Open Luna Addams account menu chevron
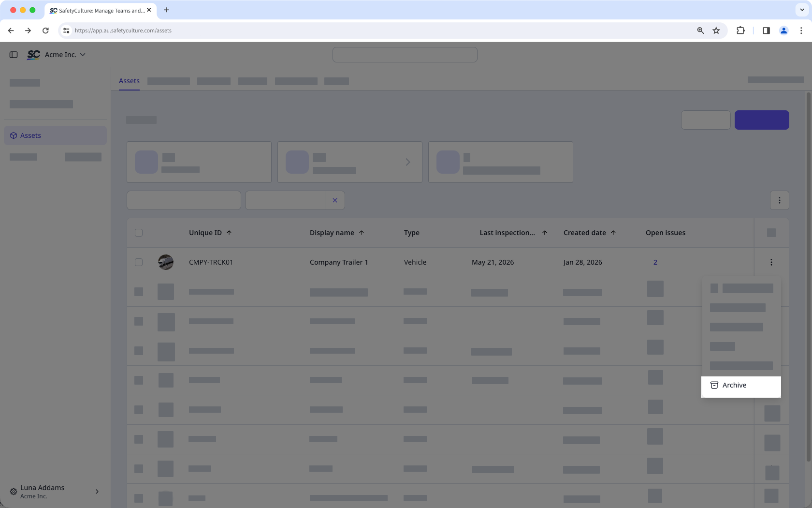Image resolution: width=812 pixels, height=508 pixels. 97,492
